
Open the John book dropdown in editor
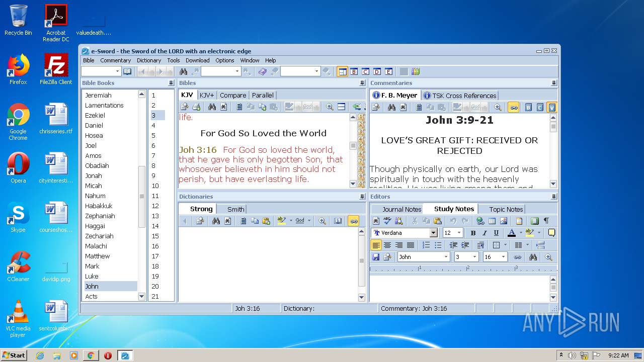pyautogui.click(x=446, y=257)
